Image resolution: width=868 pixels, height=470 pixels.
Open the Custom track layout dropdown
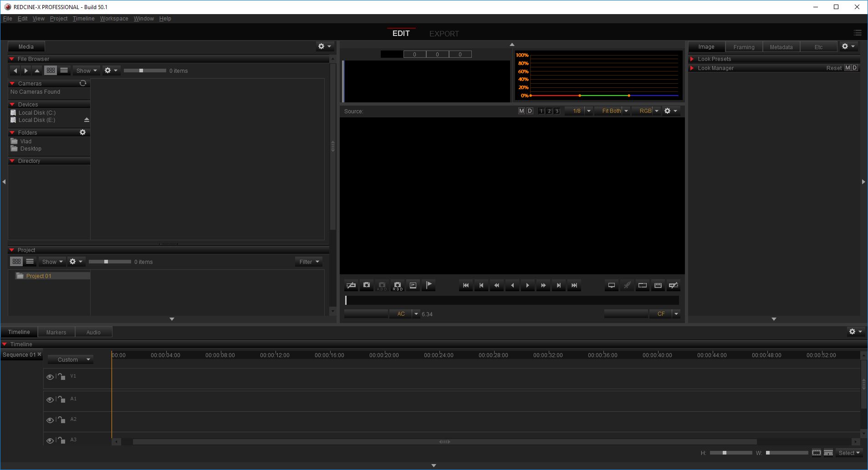coord(70,359)
